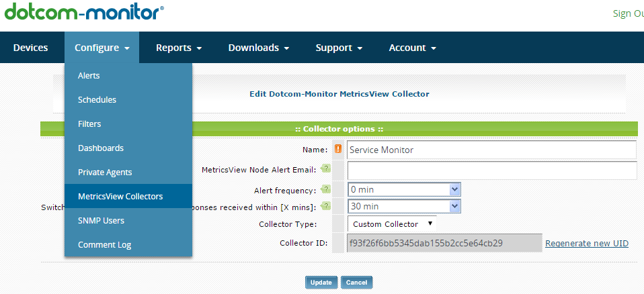Open the Alert frequency dropdown showing 0 min
The width and height of the screenshot is (644, 294).
point(404,189)
